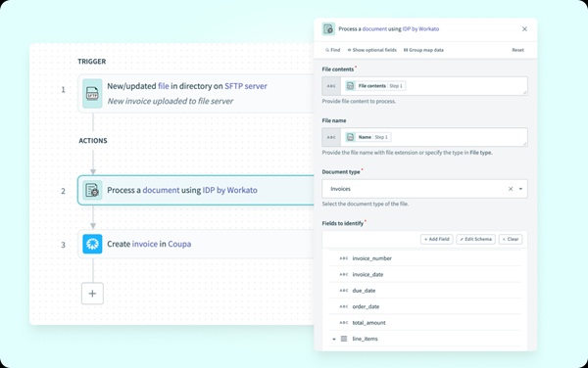Click IDP by Workato link in step 2
Viewport: 588px width, 368px height.
[230, 190]
